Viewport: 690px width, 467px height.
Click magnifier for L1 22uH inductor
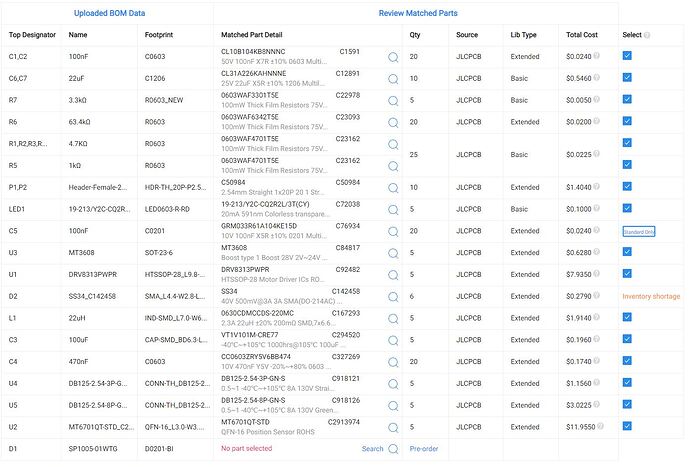tap(393, 319)
